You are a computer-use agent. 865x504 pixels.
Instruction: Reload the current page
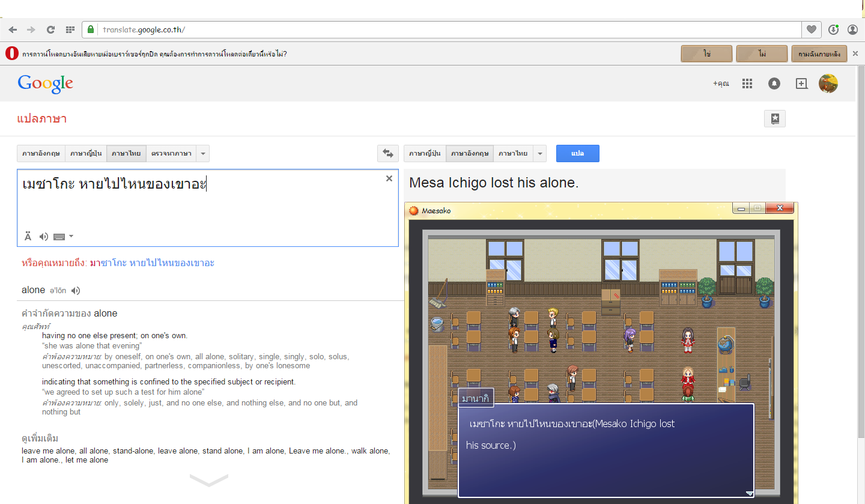(x=51, y=29)
